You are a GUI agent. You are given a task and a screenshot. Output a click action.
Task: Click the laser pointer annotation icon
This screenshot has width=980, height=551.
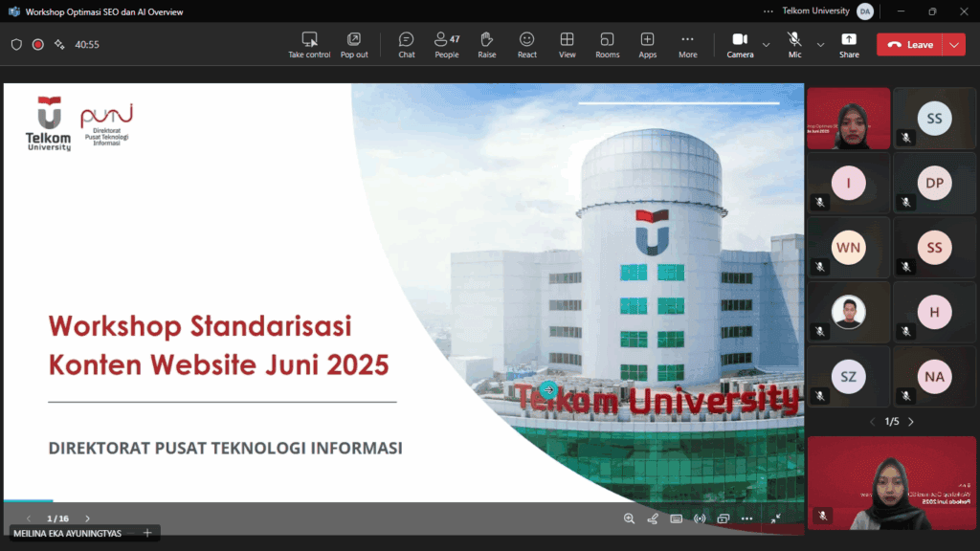coord(653,518)
